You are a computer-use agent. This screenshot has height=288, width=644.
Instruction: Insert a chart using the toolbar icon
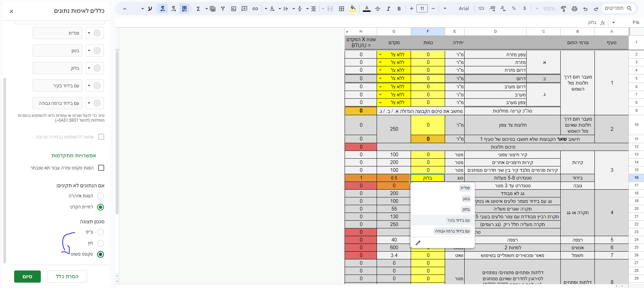click(234, 9)
